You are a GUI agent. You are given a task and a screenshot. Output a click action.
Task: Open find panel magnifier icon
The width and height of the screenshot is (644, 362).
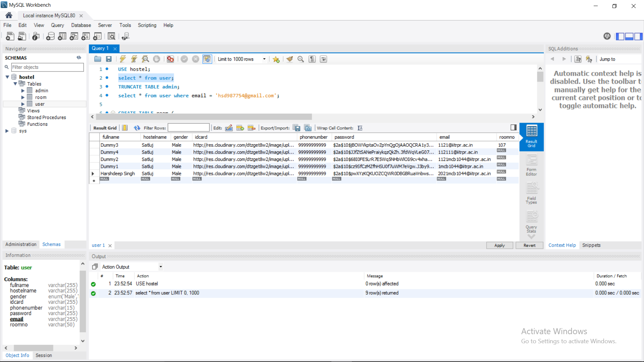point(301,59)
